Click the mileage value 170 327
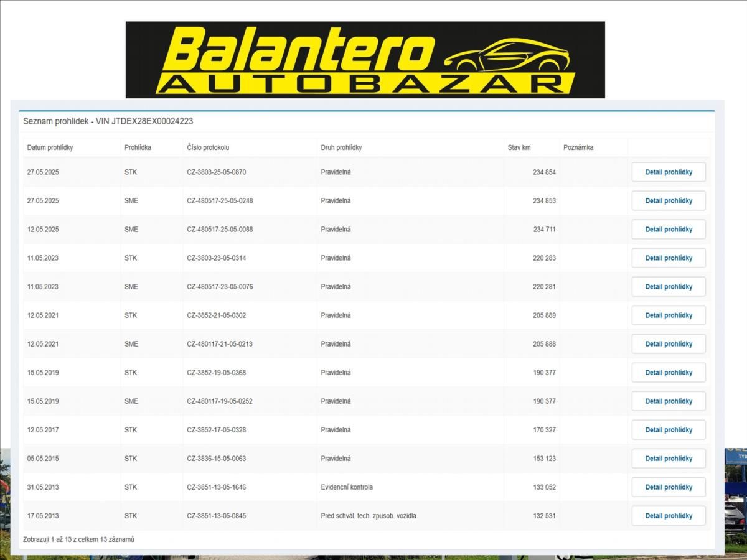 pos(544,429)
